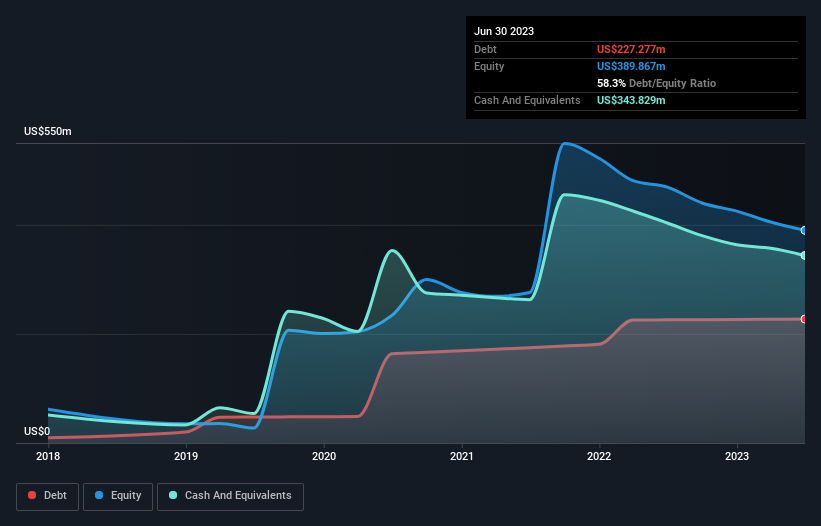Screen dimensions: 821x526
Task: Click the Debt value US$227.277m
Action: click(631, 49)
